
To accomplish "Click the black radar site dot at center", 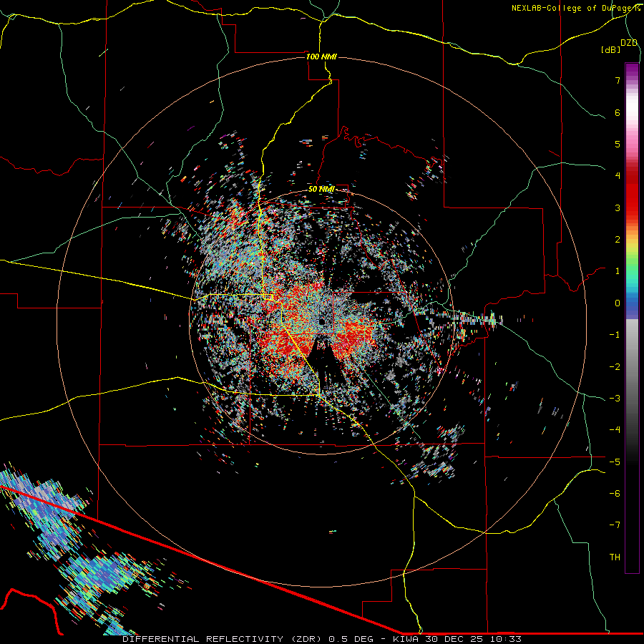I will coord(322,321).
